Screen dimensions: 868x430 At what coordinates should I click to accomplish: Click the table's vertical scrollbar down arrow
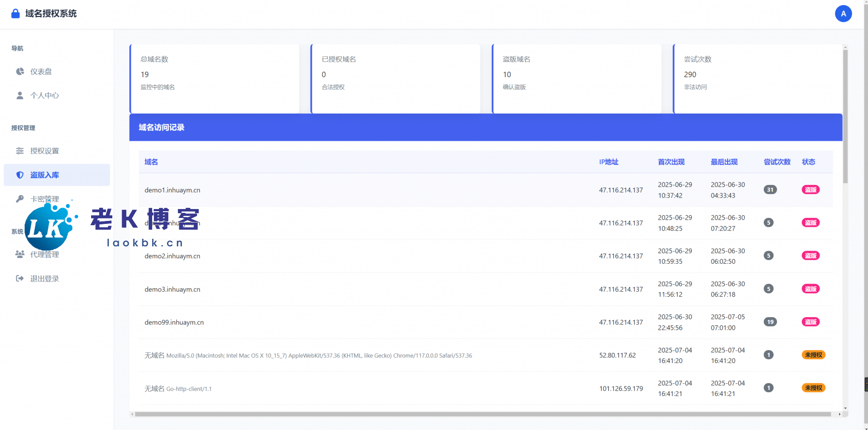coord(845,408)
